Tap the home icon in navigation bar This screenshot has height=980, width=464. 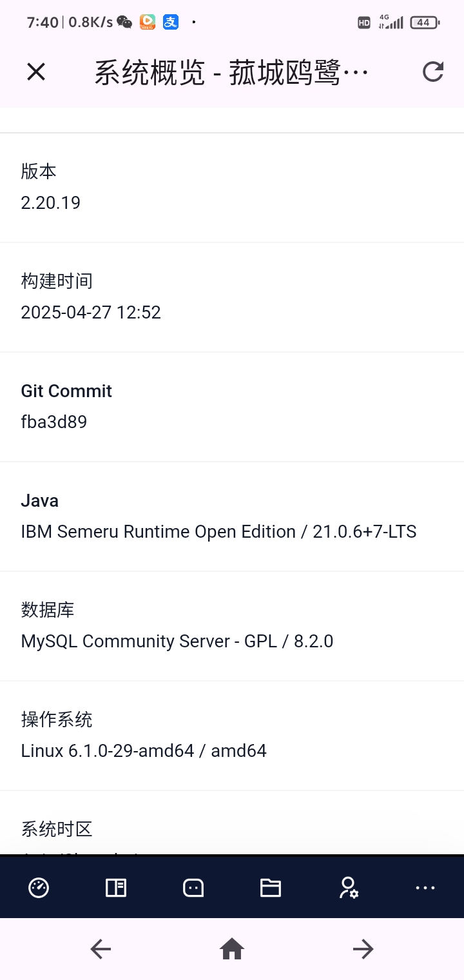232,948
